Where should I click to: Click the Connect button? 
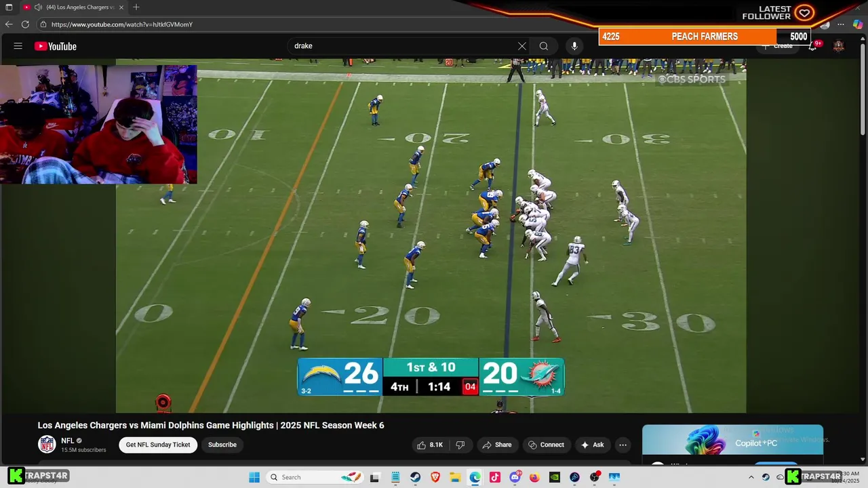pyautogui.click(x=546, y=445)
